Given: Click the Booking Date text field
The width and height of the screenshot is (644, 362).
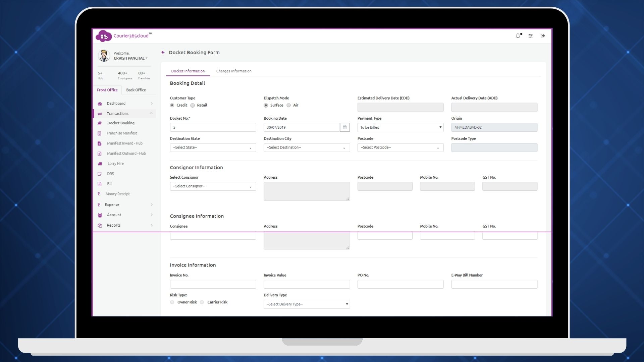Looking at the screenshot, I should [x=302, y=127].
